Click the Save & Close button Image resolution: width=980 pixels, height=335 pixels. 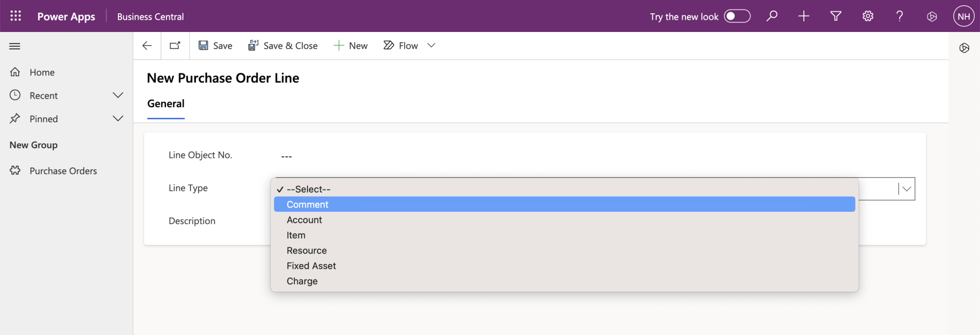[x=283, y=46]
